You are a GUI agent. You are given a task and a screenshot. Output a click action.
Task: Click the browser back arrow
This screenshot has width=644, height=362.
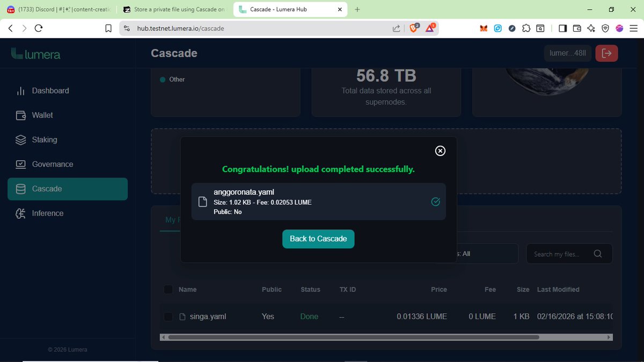(x=10, y=28)
